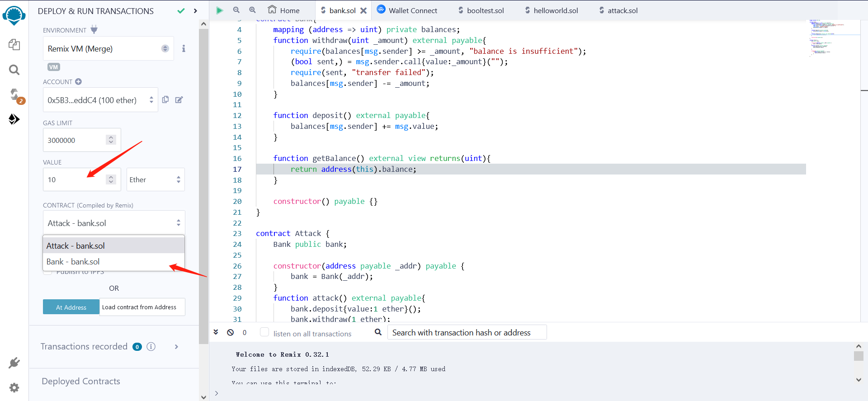The width and height of the screenshot is (868, 401).
Task: Click the Wallet Connect tab icon
Action: pos(381,9)
